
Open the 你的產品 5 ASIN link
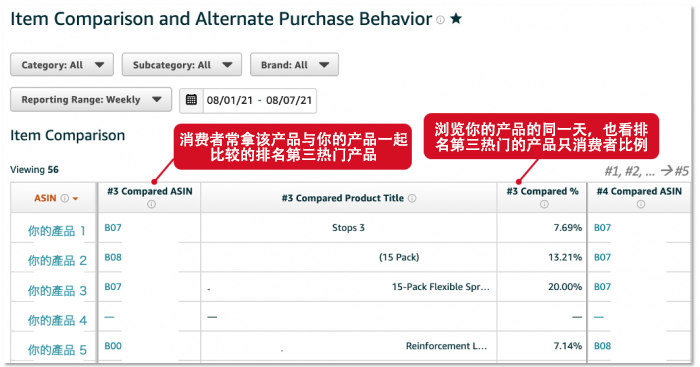pyautogui.click(x=57, y=350)
